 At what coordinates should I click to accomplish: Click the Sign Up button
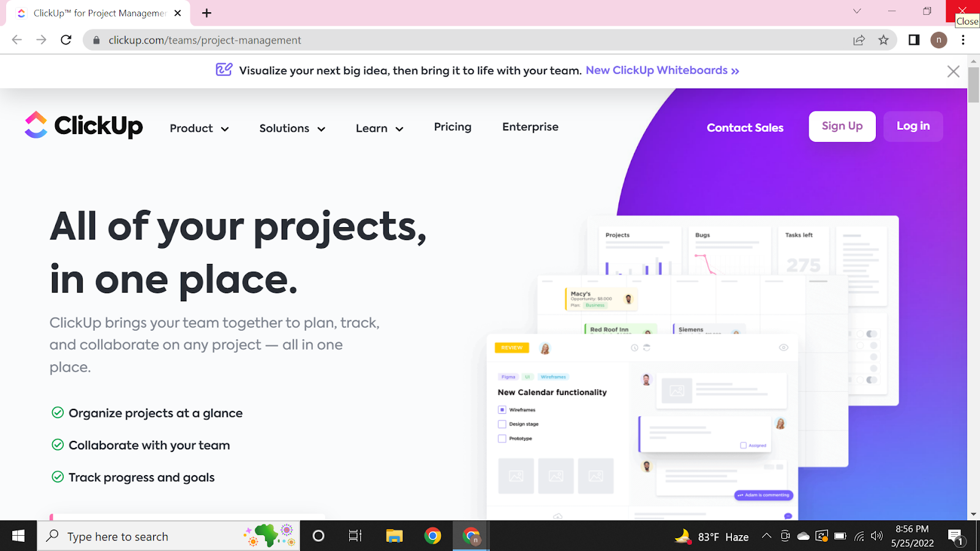(x=842, y=126)
